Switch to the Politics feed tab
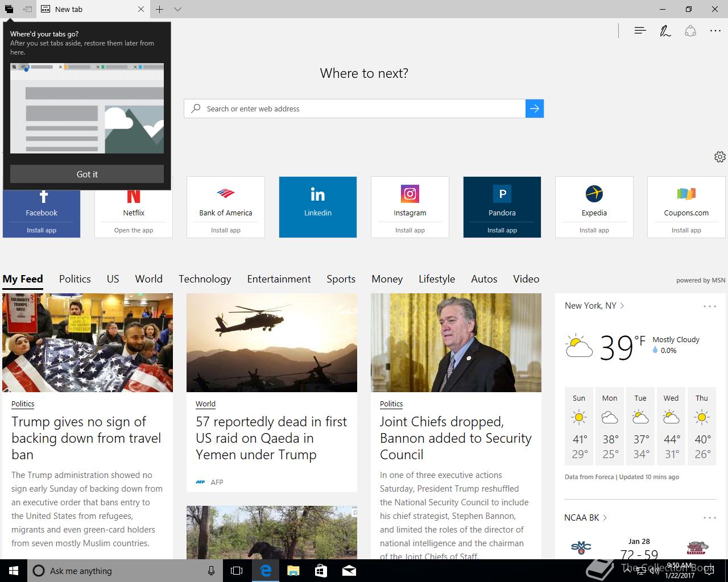 [x=75, y=279]
